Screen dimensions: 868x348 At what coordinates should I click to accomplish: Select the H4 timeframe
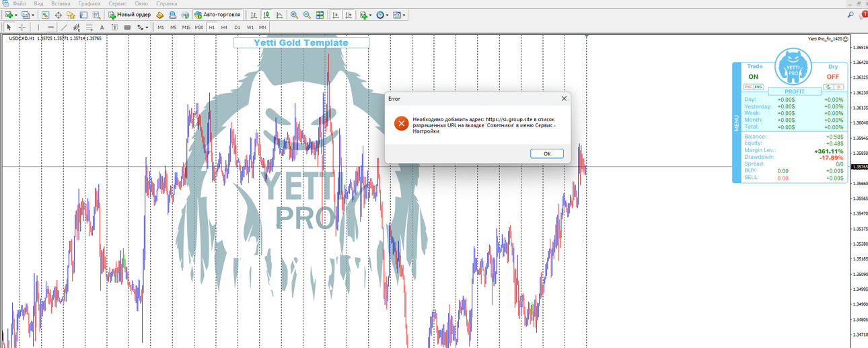(224, 28)
